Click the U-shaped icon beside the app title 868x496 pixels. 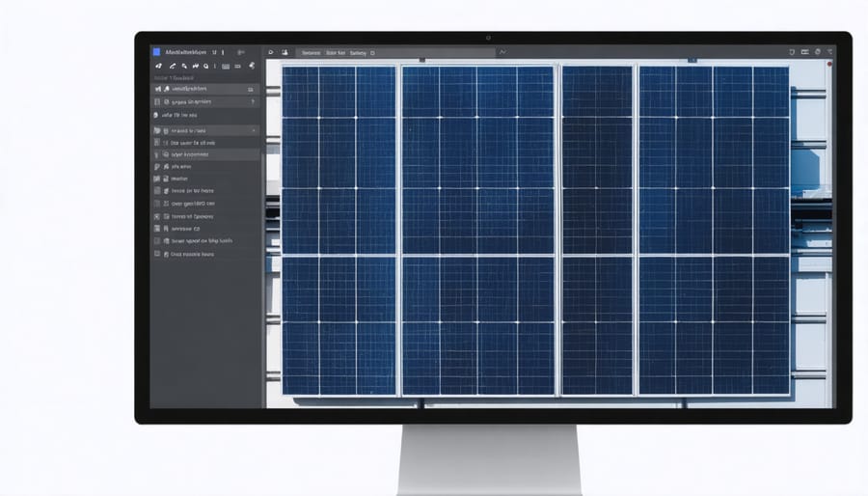(214, 52)
